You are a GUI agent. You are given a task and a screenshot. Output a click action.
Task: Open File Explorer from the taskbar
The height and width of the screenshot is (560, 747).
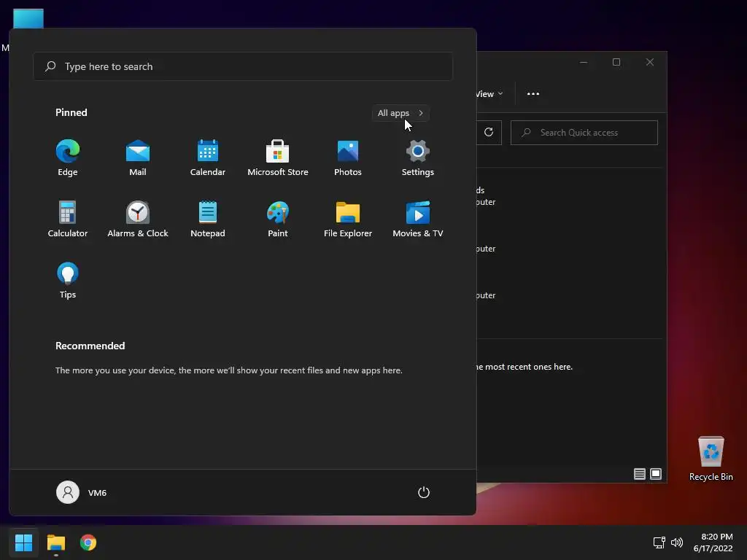click(x=55, y=542)
